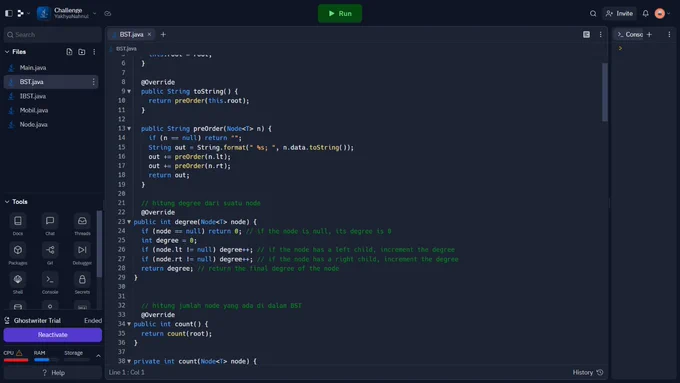Open the Threads tool

click(82, 224)
